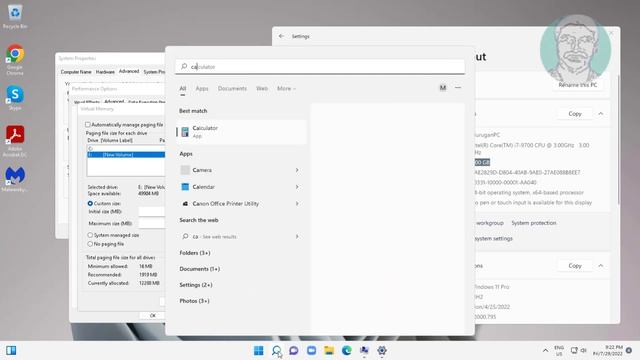
Task: Show hidden tray icons chevron
Action: tap(545, 350)
